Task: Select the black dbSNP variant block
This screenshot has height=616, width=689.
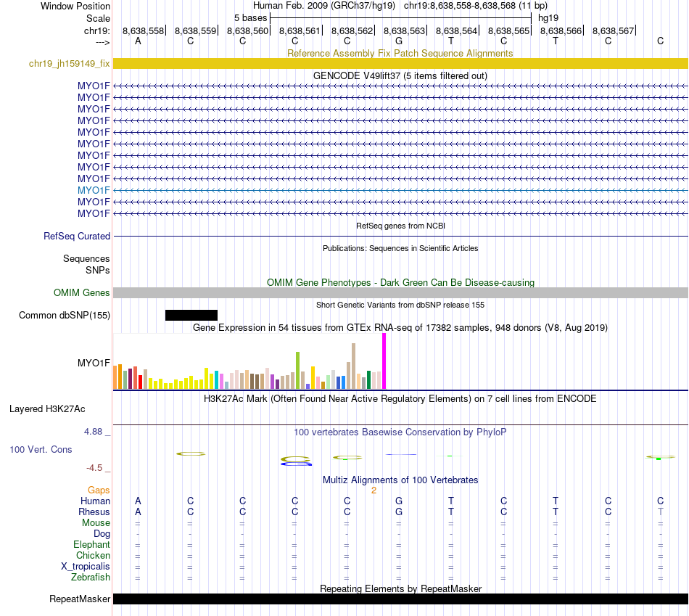Action: 191,315
